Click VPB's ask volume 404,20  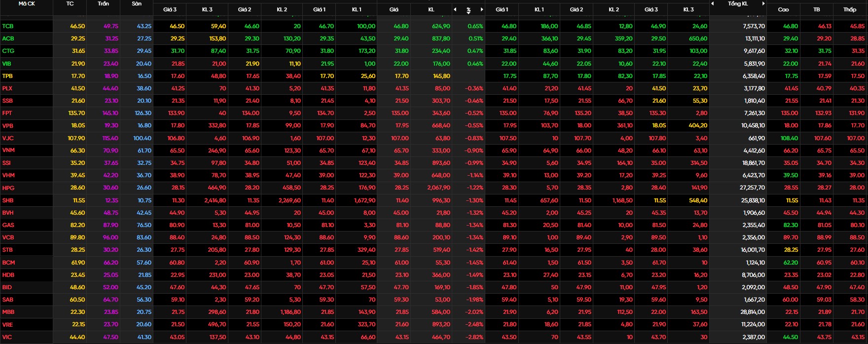[x=697, y=126]
